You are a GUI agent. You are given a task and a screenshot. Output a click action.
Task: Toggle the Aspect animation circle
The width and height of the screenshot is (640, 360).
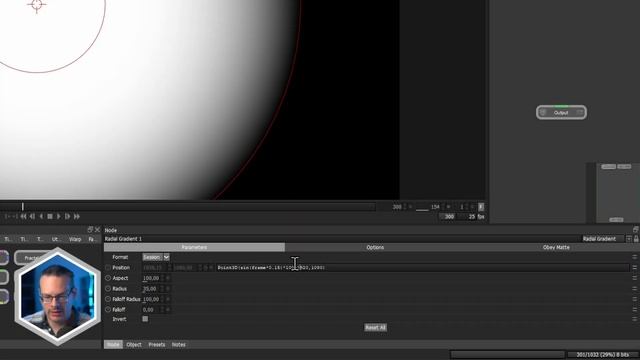108,278
